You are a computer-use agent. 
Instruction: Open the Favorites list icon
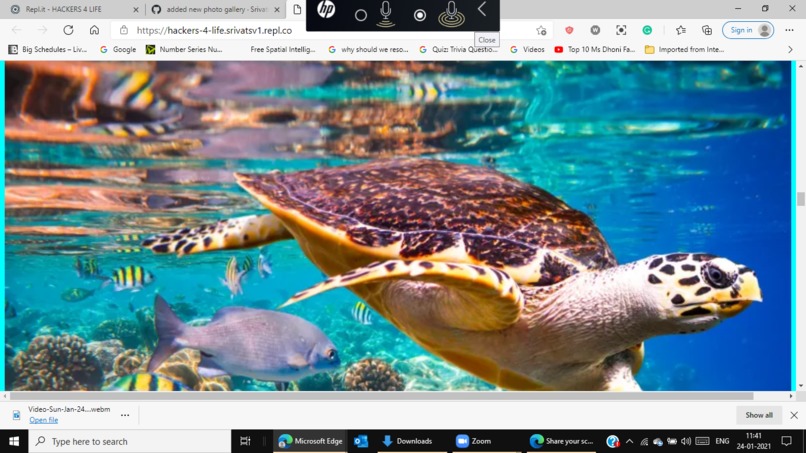click(681, 30)
